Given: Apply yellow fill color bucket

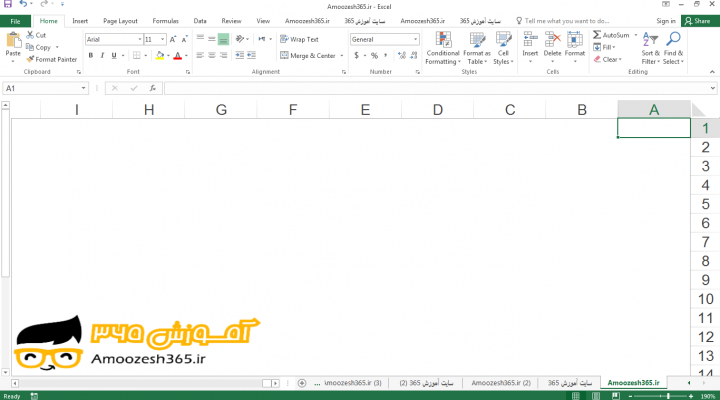Looking at the screenshot, I should pyautogui.click(x=160, y=56).
